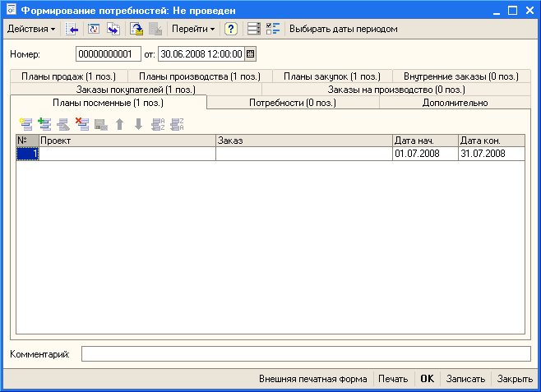Click the delete row icon with red cross
The height and width of the screenshot is (392, 541).
click(81, 124)
